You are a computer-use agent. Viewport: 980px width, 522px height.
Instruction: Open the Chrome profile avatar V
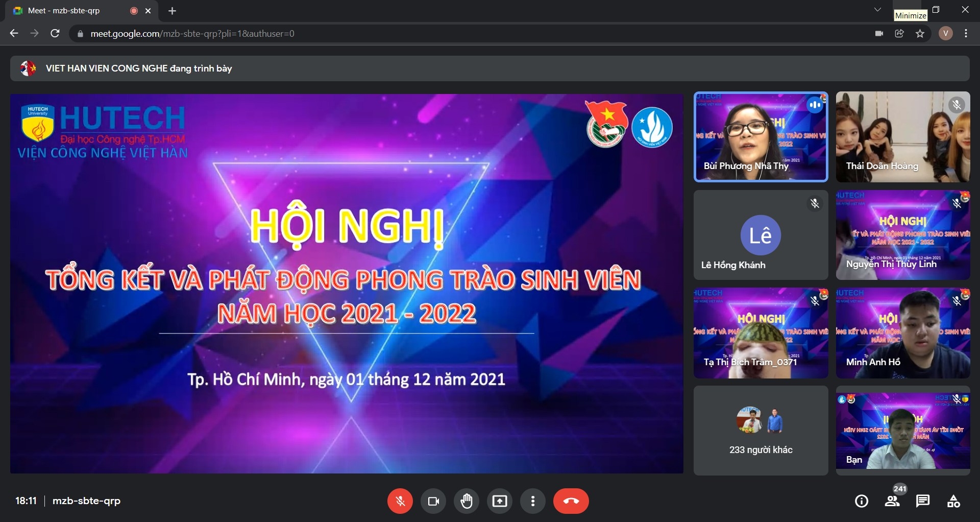pyautogui.click(x=946, y=34)
